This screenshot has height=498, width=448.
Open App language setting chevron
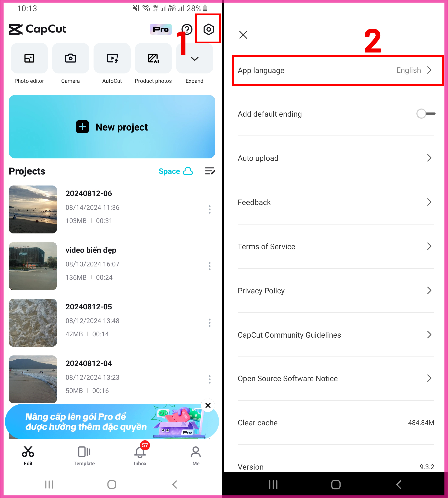tap(429, 70)
